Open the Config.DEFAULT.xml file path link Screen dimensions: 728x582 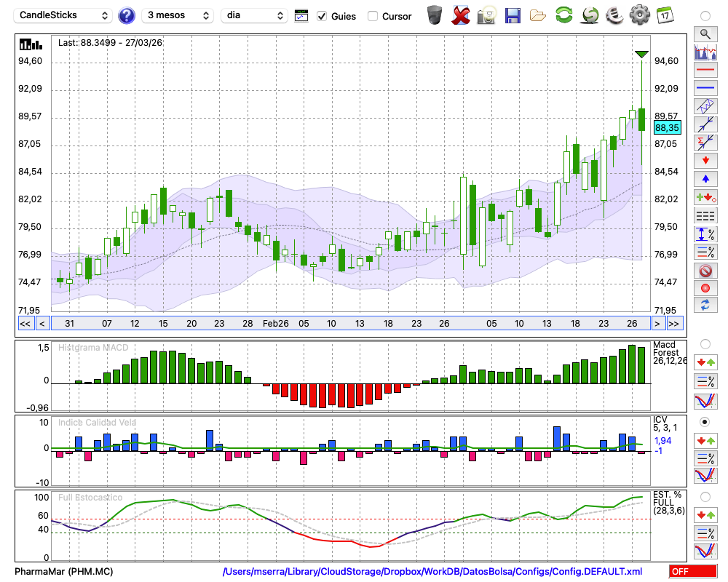[x=432, y=572]
